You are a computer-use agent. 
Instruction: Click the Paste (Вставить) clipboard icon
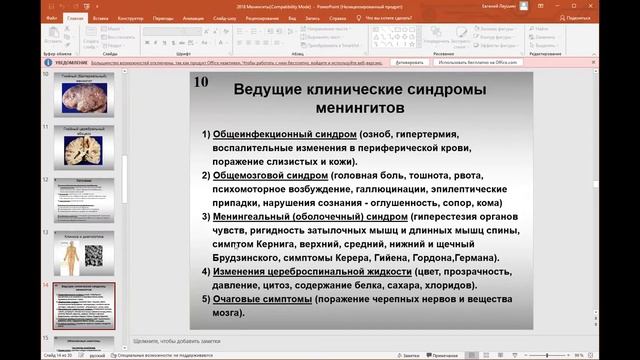(x=53, y=33)
